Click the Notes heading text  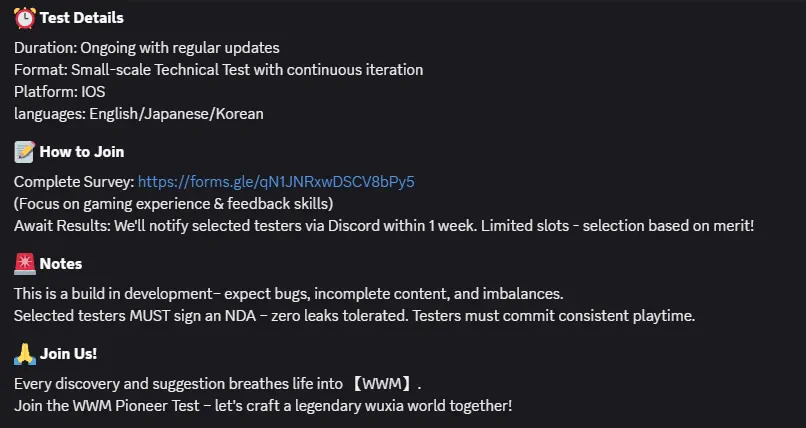point(61,264)
